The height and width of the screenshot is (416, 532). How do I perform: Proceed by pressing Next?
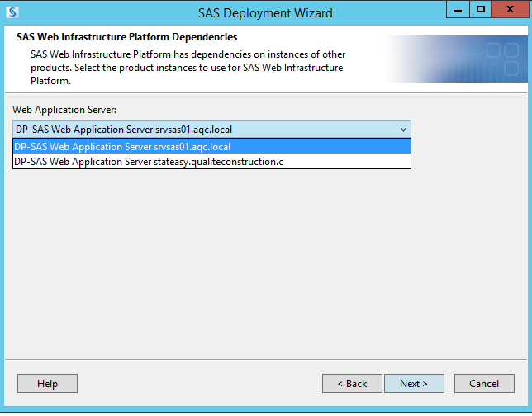point(414,384)
